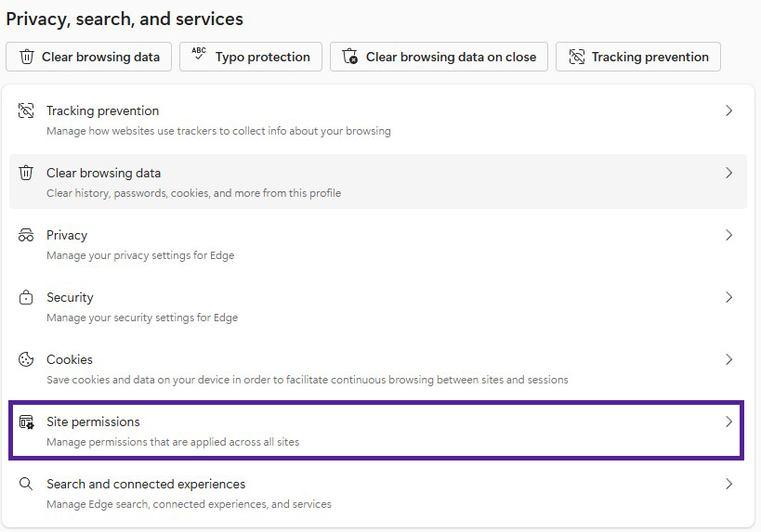Screen dimensions: 761x532
Task: Click the Security padlock icon
Action: tap(26, 298)
